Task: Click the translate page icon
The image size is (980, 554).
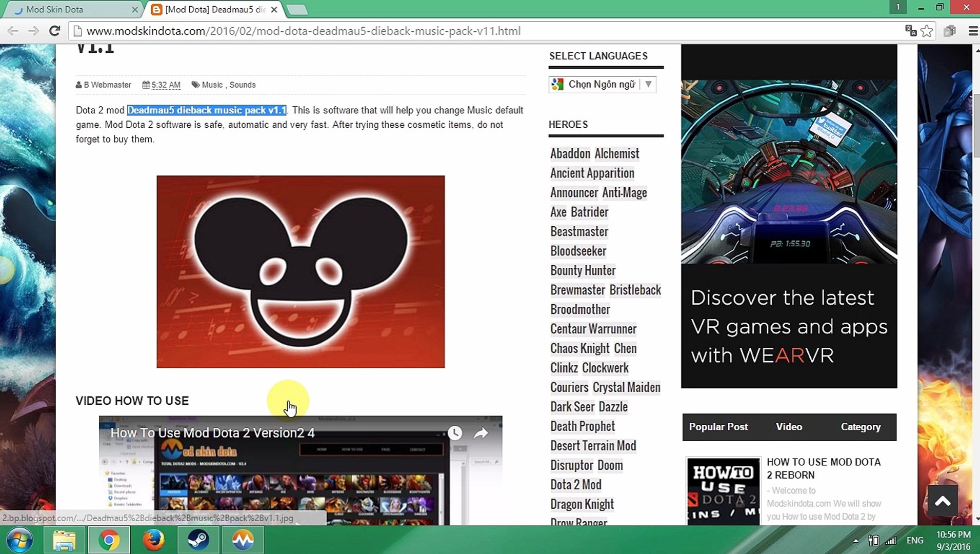Action: pos(911,31)
